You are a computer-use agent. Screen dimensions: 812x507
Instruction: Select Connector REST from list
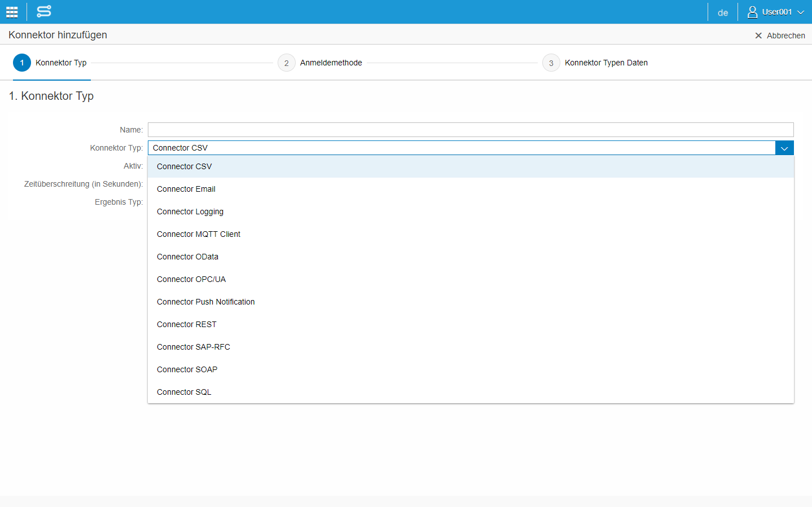click(x=471, y=324)
